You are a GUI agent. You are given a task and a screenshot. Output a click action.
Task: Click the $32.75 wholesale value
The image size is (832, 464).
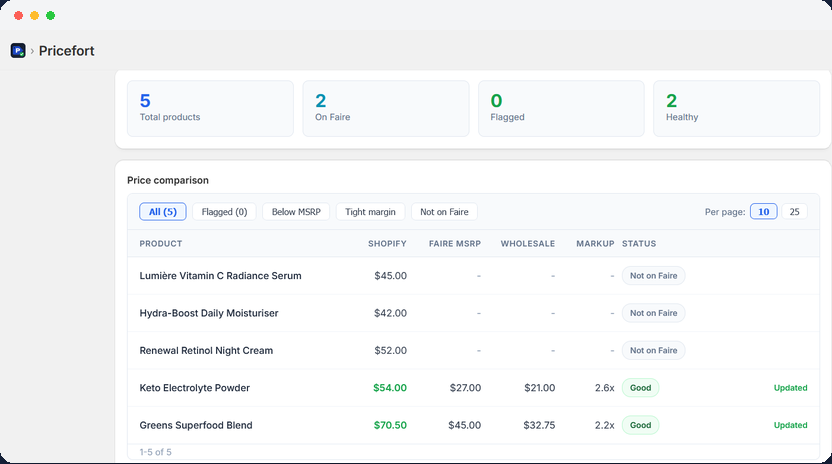(x=539, y=425)
